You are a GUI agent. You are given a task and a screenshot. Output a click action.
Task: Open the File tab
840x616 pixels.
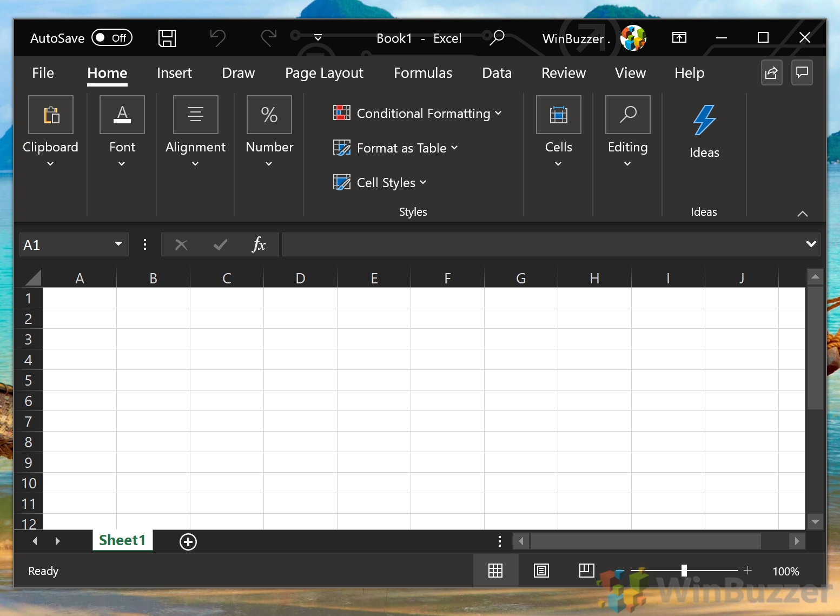(x=43, y=73)
